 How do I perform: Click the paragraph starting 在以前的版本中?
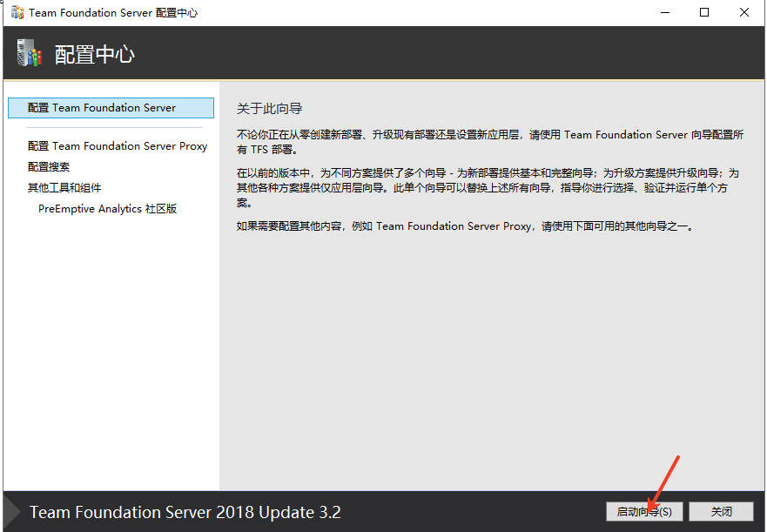(488, 188)
